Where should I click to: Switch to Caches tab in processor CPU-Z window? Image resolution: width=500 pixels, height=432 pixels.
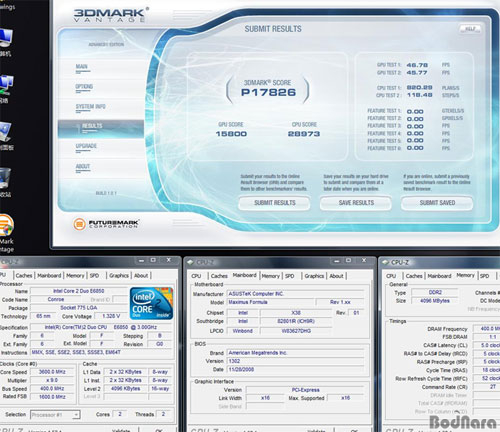pyautogui.click(x=24, y=276)
